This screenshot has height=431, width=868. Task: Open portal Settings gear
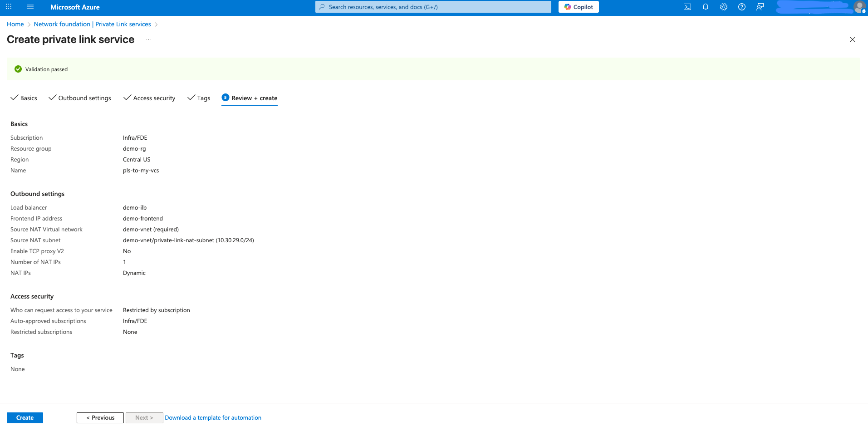point(723,7)
